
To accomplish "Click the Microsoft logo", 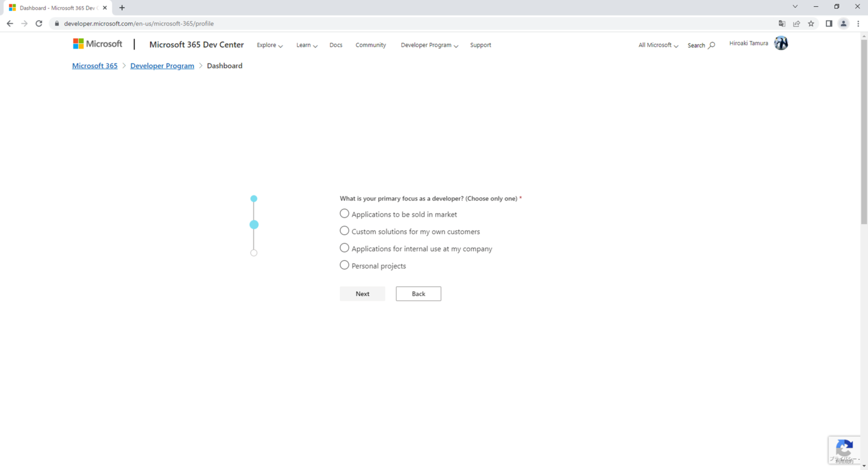I will coord(97,44).
